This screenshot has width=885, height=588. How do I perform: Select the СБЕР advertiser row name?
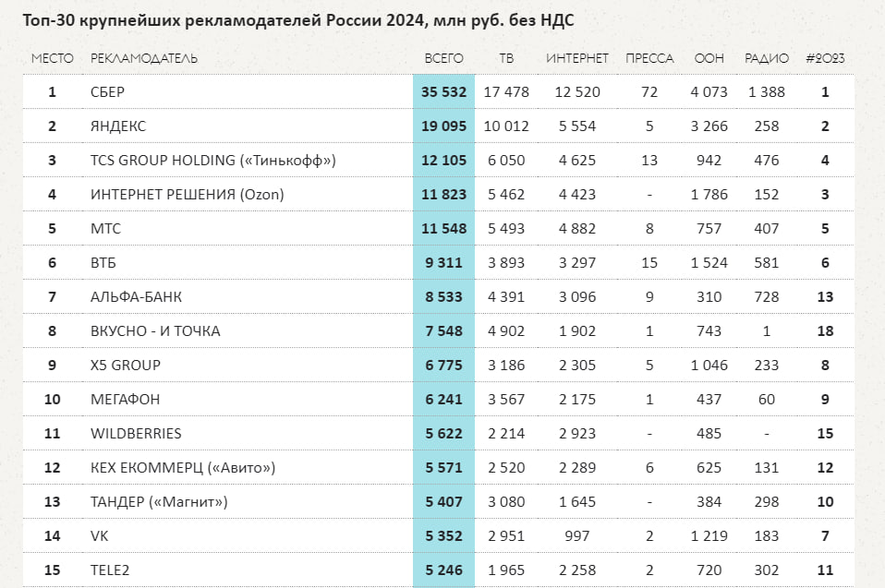(x=107, y=92)
